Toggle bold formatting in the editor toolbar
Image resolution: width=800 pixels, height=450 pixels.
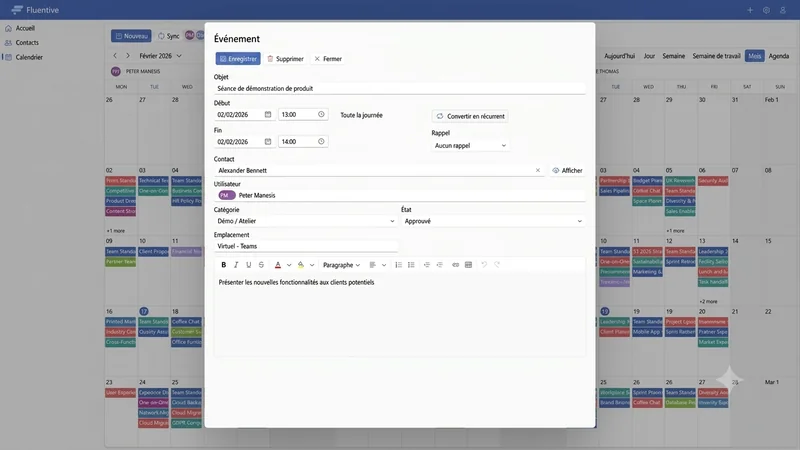223,265
